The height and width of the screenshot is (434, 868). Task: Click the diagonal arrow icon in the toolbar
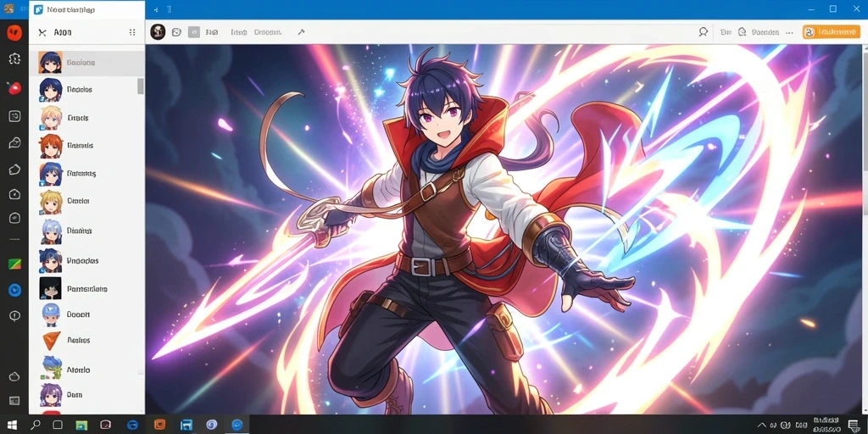click(301, 32)
